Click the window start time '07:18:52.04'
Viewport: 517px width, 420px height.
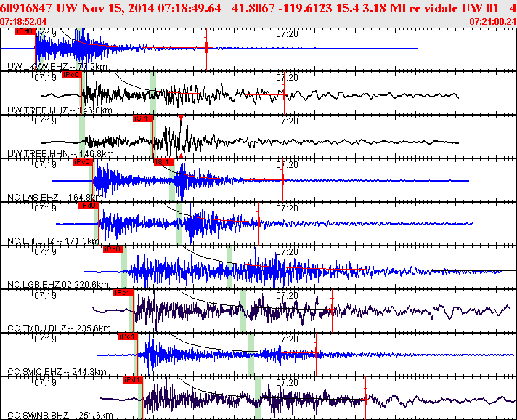coord(23,22)
